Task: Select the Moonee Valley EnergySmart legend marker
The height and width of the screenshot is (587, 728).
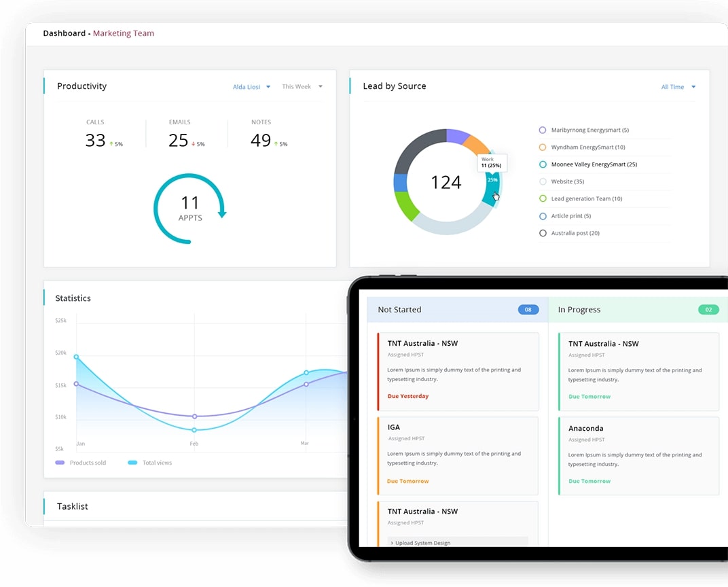Action: (542, 164)
